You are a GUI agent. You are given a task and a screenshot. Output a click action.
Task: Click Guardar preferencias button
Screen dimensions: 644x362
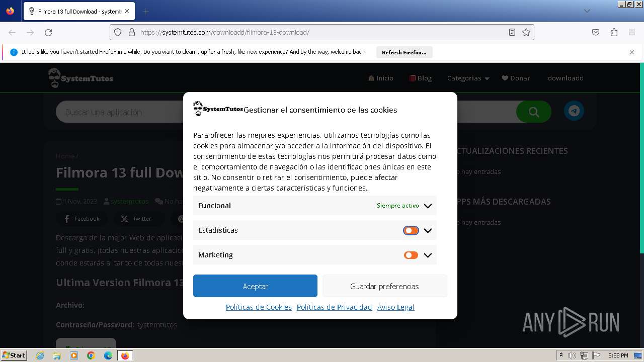point(384,286)
